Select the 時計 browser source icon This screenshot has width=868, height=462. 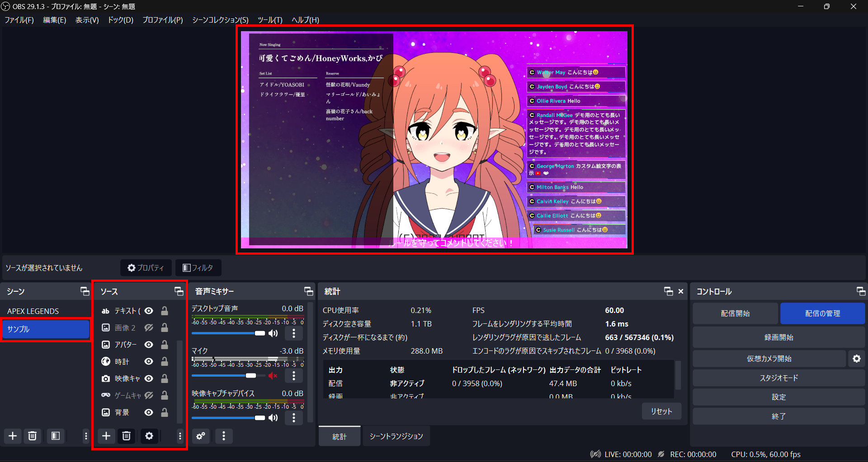(105, 361)
